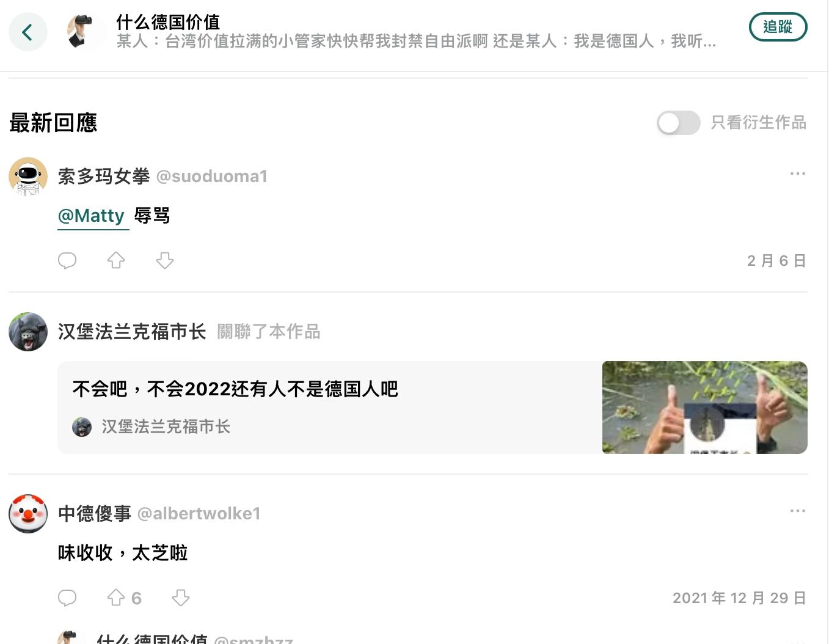Open 汉堡法兰克福市长 username link

tap(132, 332)
